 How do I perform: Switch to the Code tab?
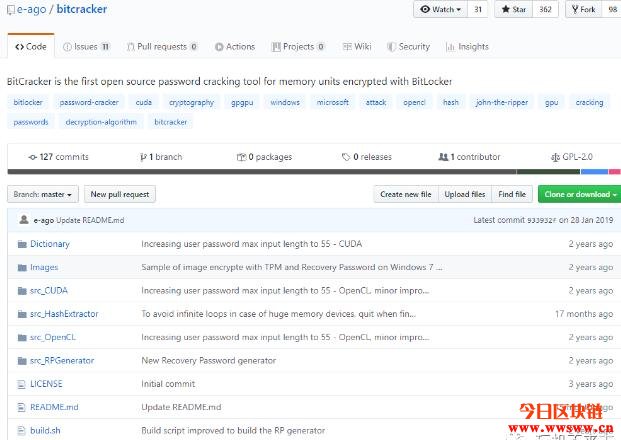click(31, 47)
